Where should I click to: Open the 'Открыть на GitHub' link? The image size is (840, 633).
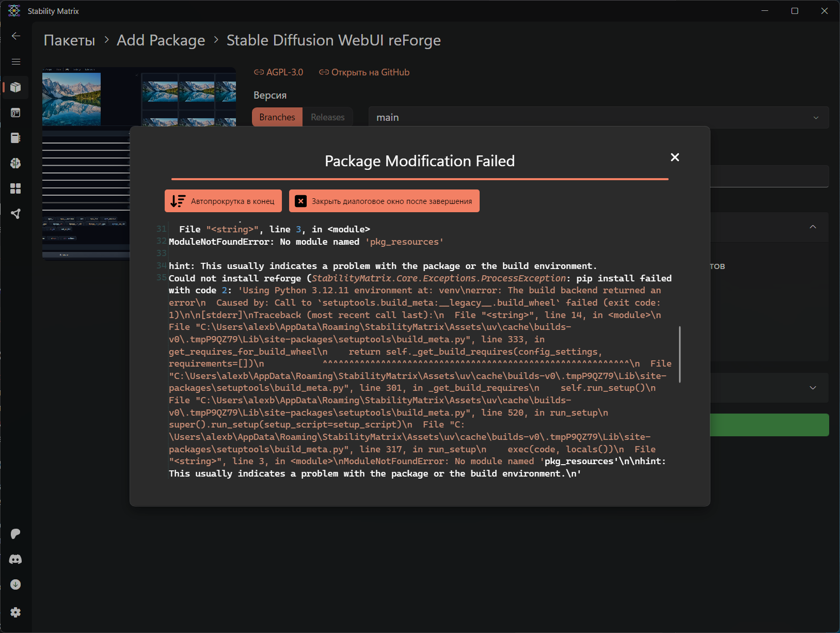click(364, 72)
